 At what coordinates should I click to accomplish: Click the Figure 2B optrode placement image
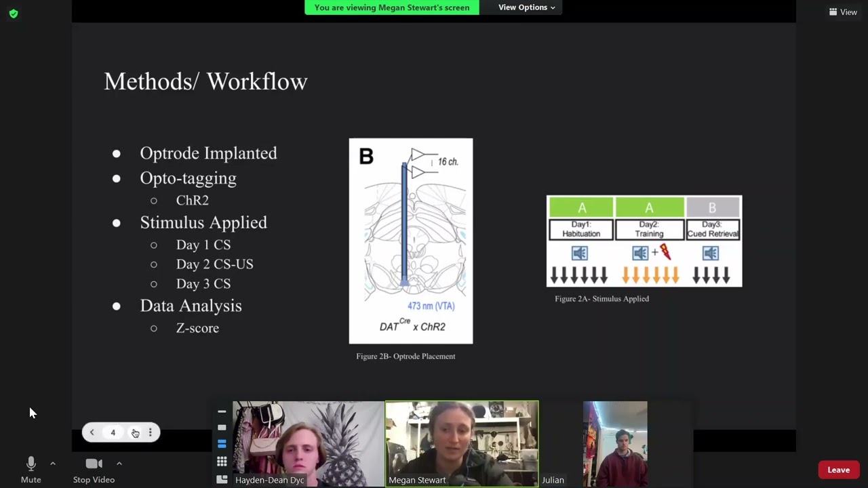pyautogui.click(x=411, y=241)
